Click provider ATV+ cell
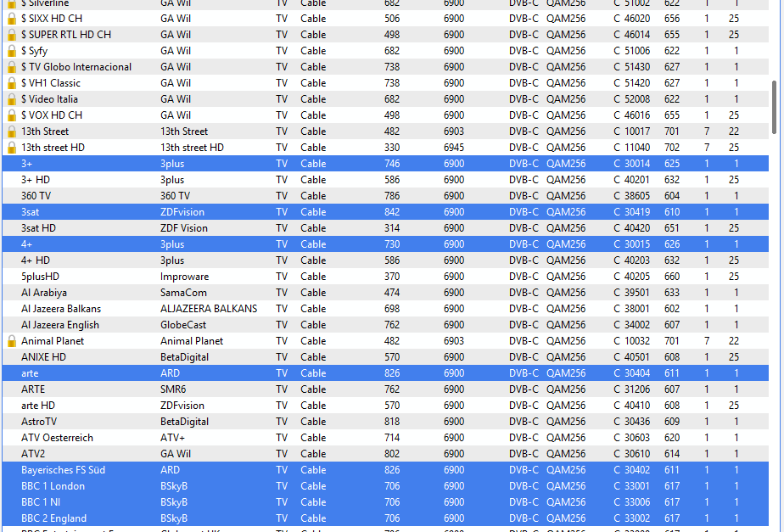The height and width of the screenshot is (532, 784). pos(172,438)
